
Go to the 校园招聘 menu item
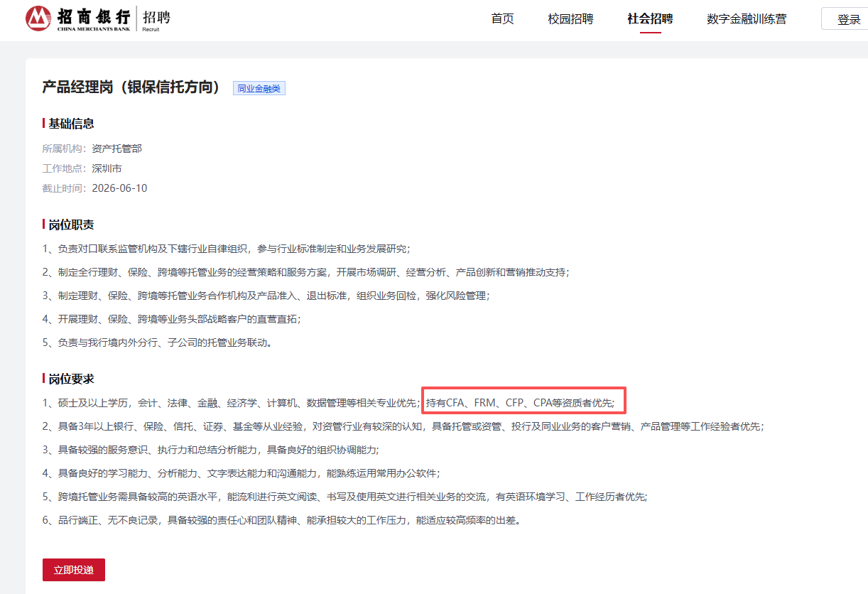[x=570, y=19]
